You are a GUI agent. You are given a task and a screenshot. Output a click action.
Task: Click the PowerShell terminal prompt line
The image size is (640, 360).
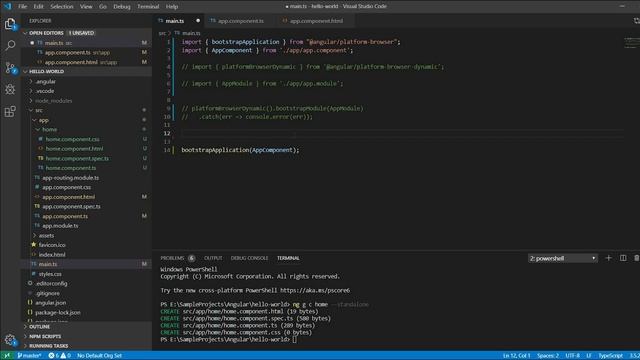tap(229, 339)
